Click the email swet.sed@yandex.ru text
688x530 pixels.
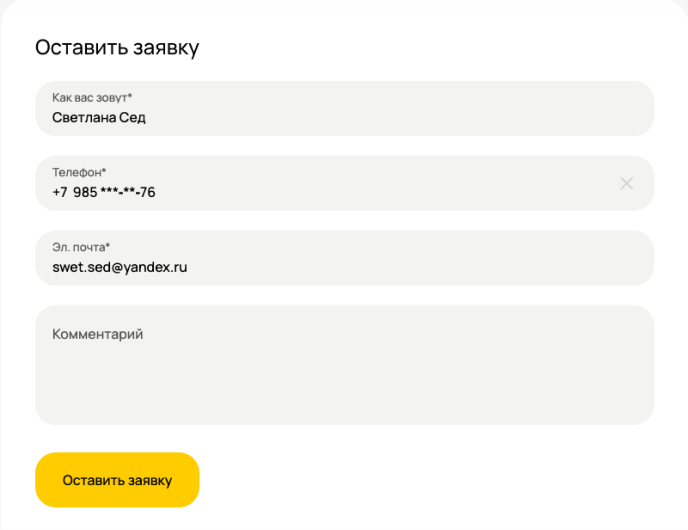[x=120, y=267]
